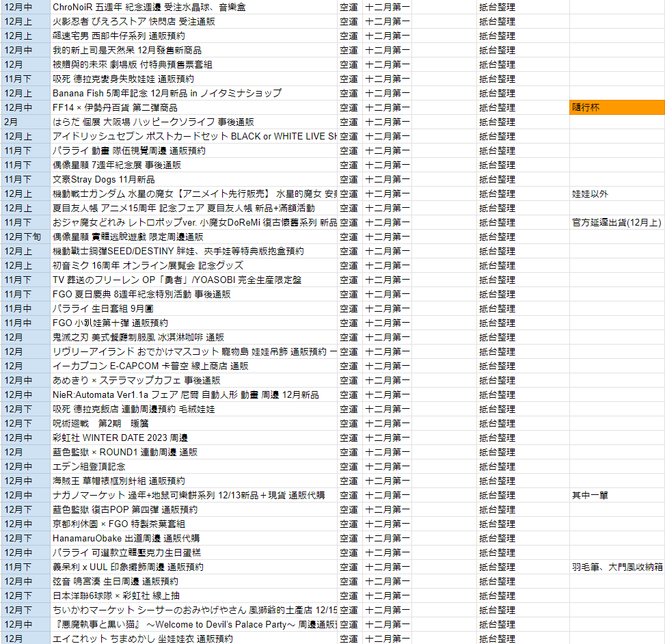Select '抵台整理' in the FF14 row
Viewport: 665px width, 644px height.
click(x=523, y=107)
